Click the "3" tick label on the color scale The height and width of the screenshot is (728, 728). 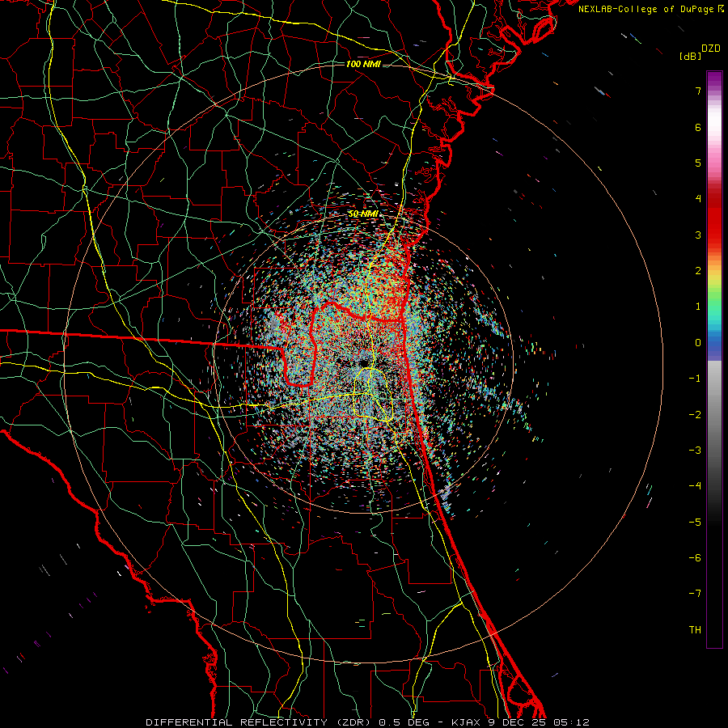(698, 235)
